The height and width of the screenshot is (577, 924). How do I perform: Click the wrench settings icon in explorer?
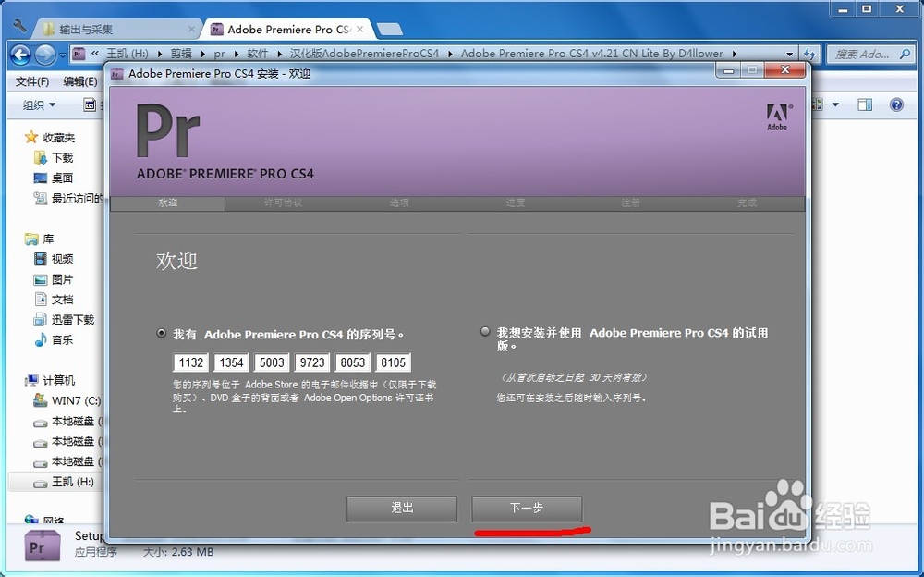tap(19, 25)
